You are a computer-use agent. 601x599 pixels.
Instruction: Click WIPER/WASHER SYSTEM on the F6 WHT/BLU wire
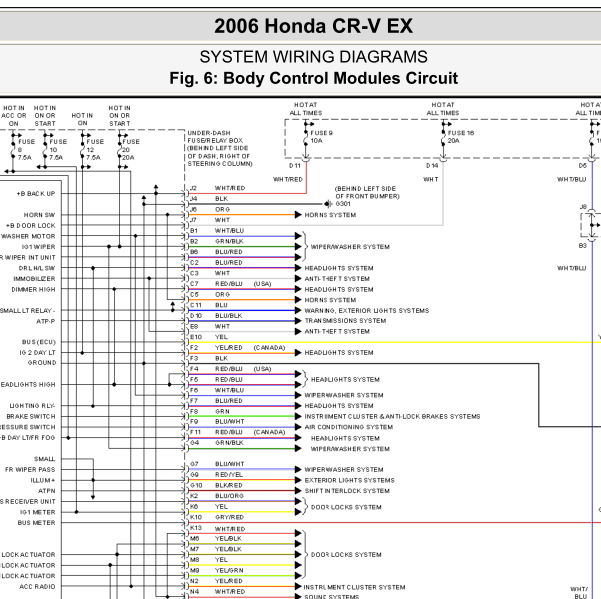pyautogui.click(x=344, y=395)
